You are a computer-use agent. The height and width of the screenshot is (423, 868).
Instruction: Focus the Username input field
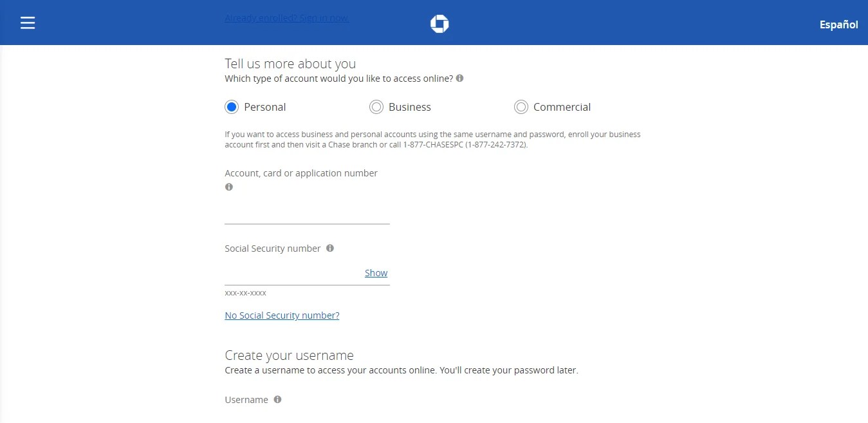(307, 418)
